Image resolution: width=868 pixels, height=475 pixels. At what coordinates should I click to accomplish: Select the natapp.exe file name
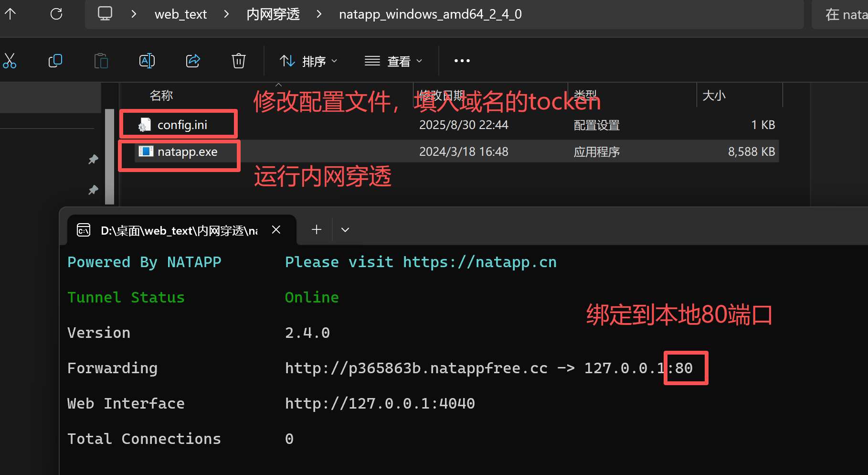(188, 151)
